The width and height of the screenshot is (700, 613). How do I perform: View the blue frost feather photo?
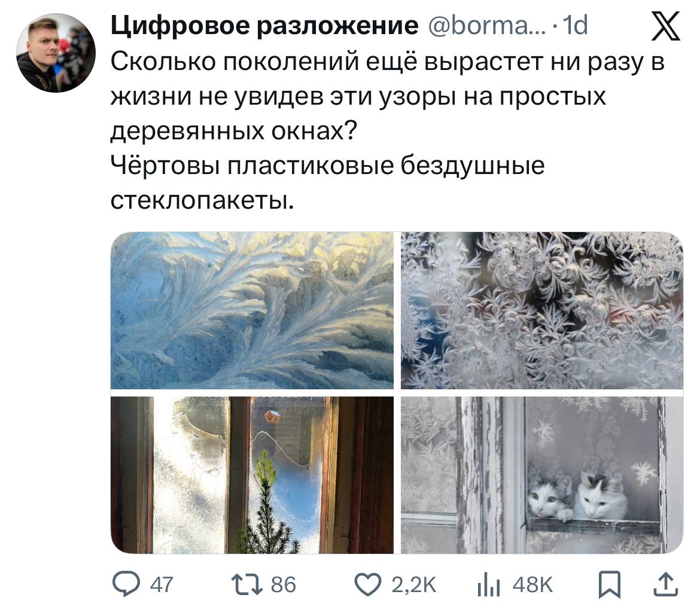[x=252, y=310]
